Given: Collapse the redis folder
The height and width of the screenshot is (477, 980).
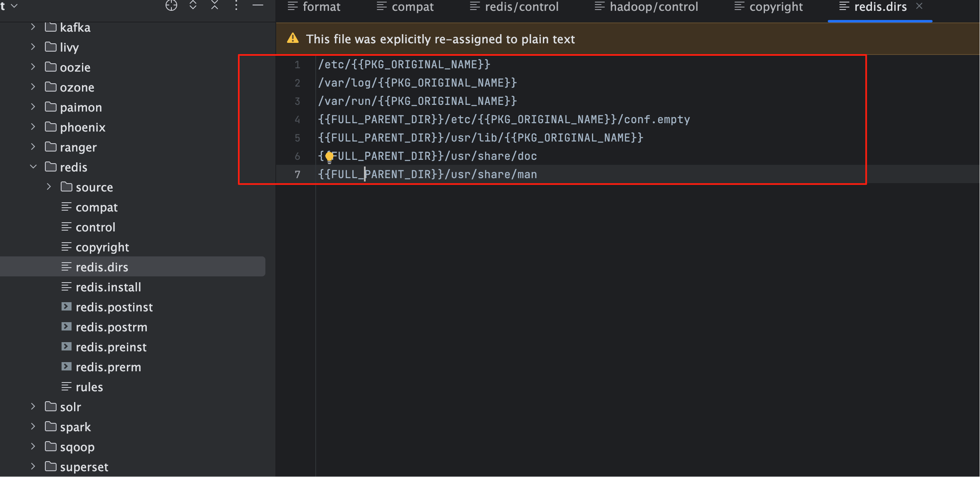Looking at the screenshot, I should click(x=33, y=167).
